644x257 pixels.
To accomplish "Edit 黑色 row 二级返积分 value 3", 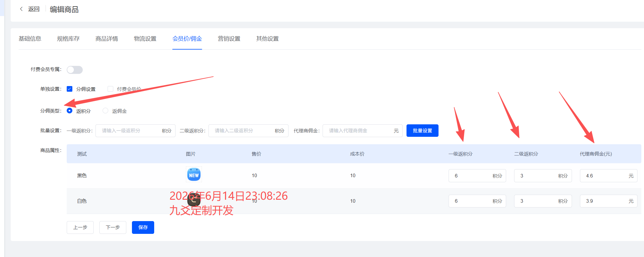I will coord(543,176).
